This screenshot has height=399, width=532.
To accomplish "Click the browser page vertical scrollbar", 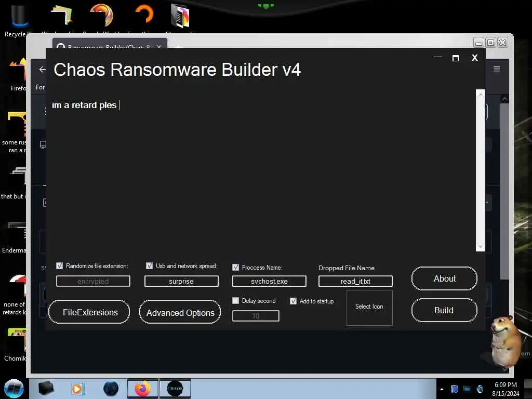I will 504,190.
